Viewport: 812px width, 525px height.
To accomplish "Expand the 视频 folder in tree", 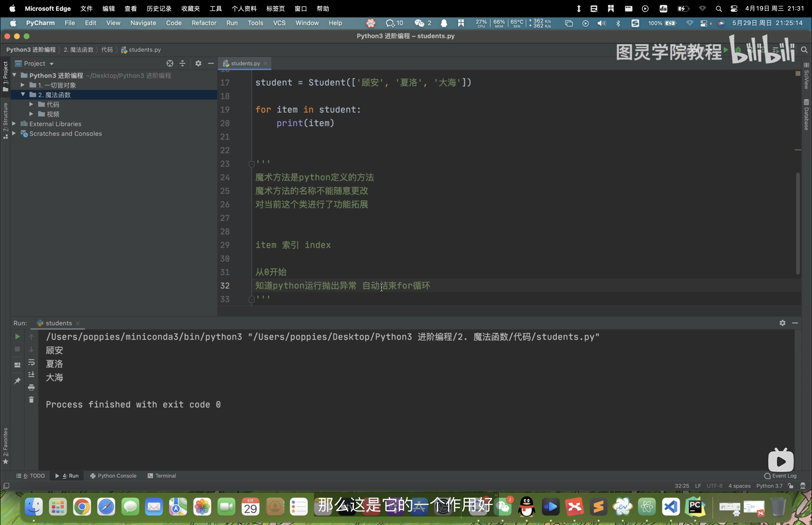I will pos(31,114).
